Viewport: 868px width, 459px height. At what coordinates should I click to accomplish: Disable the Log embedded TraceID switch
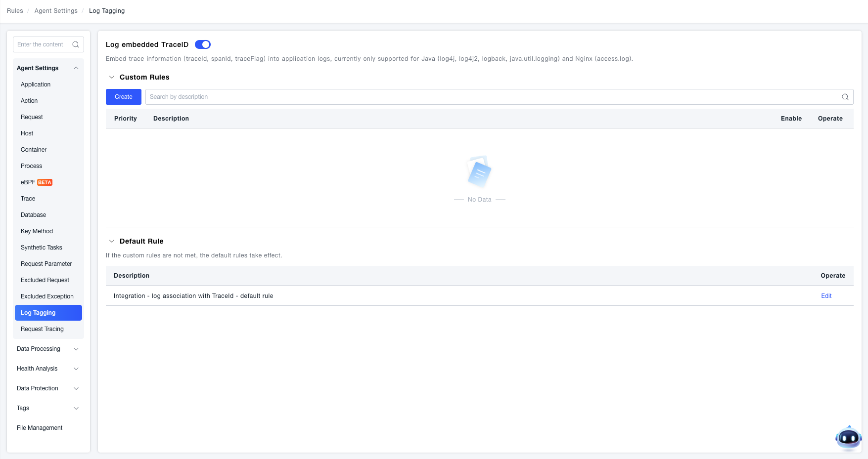(202, 44)
